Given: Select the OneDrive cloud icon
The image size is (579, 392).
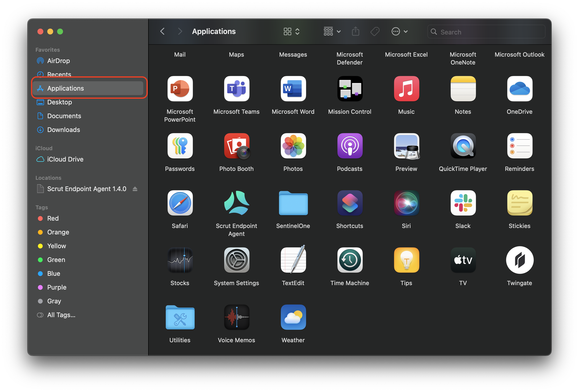Looking at the screenshot, I should [x=519, y=89].
